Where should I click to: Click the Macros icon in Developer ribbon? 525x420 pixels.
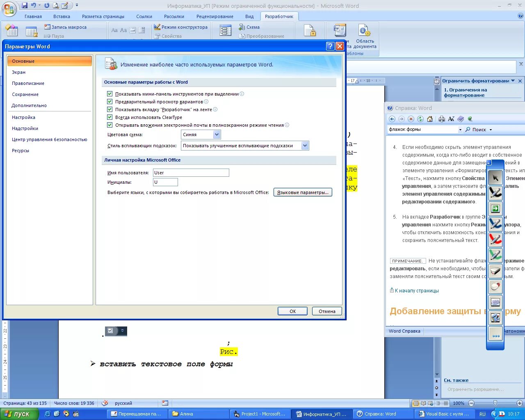(32, 31)
